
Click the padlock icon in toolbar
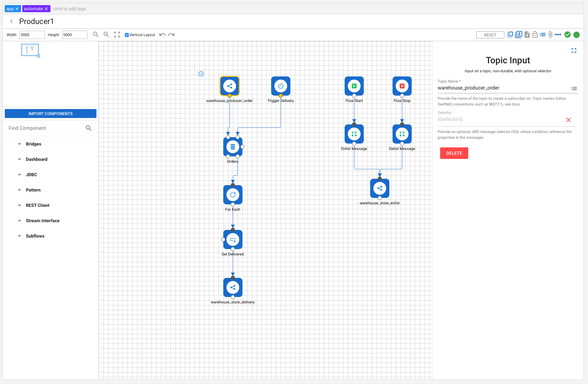coord(535,35)
